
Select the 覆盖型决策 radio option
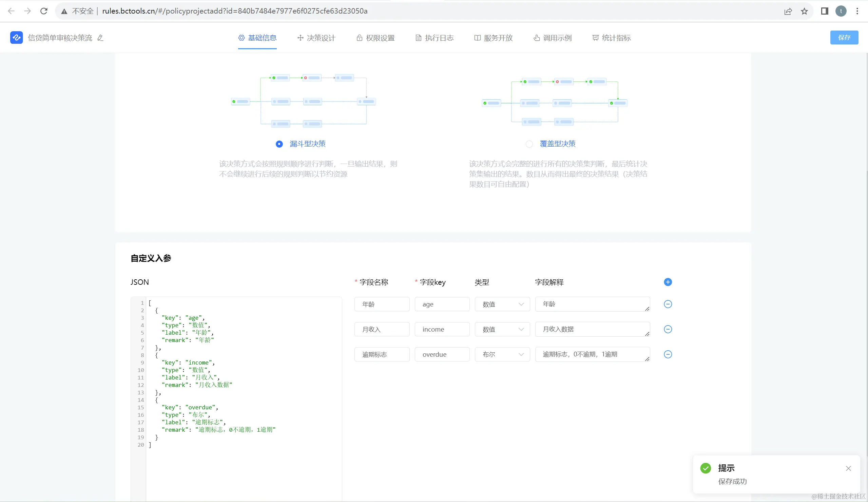tap(529, 144)
